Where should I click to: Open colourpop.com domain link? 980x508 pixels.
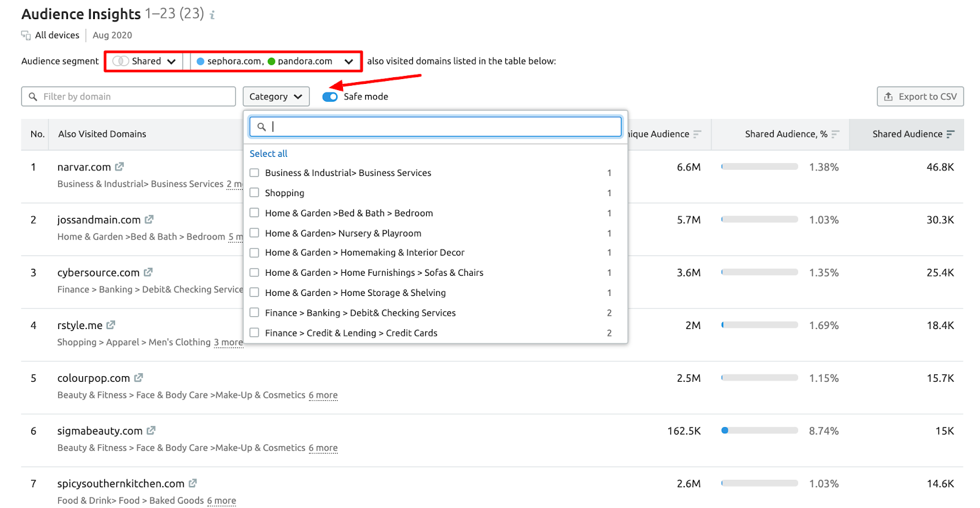click(x=94, y=378)
